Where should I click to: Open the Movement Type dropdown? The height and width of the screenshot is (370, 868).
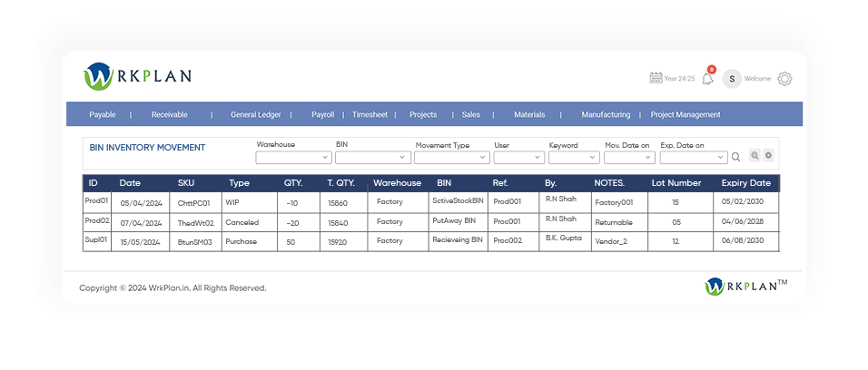[x=452, y=158]
